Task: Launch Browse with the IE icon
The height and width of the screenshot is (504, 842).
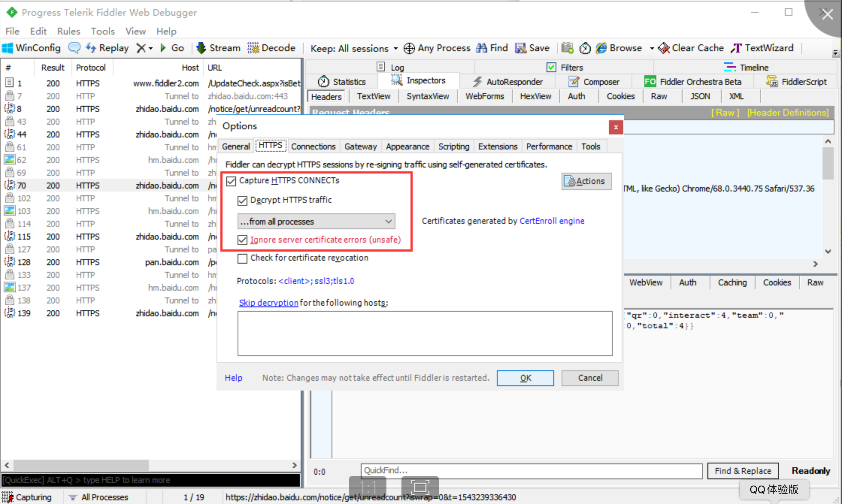Action: [x=619, y=48]
